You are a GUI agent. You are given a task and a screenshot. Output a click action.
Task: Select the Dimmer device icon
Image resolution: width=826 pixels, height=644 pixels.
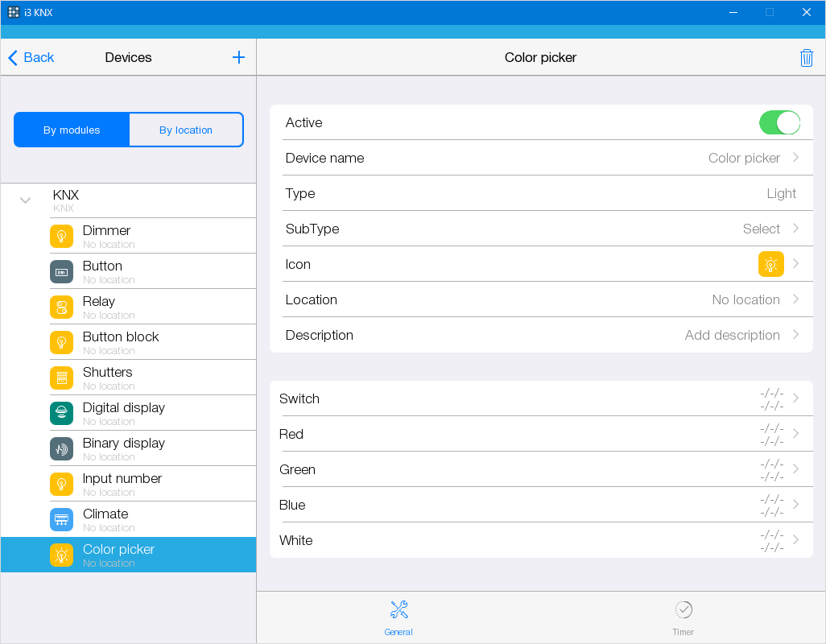pyautogui.click(x=62, y=236)
